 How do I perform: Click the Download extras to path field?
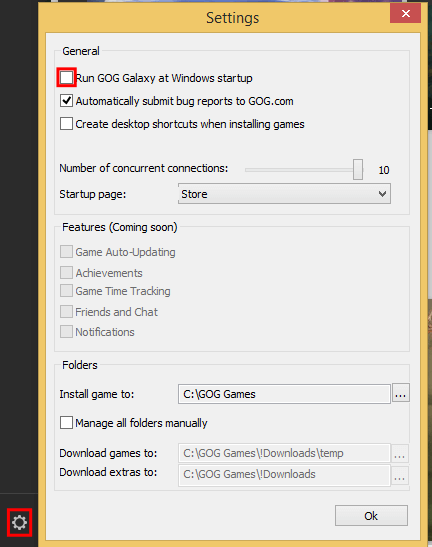click(x=284, y=475)
